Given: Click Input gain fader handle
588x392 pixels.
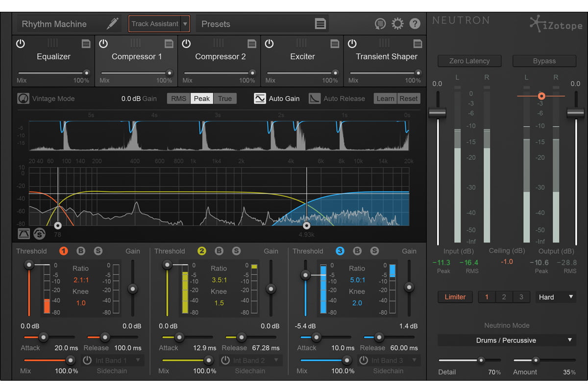Looking at the screenshot, I should click(437, 112).
